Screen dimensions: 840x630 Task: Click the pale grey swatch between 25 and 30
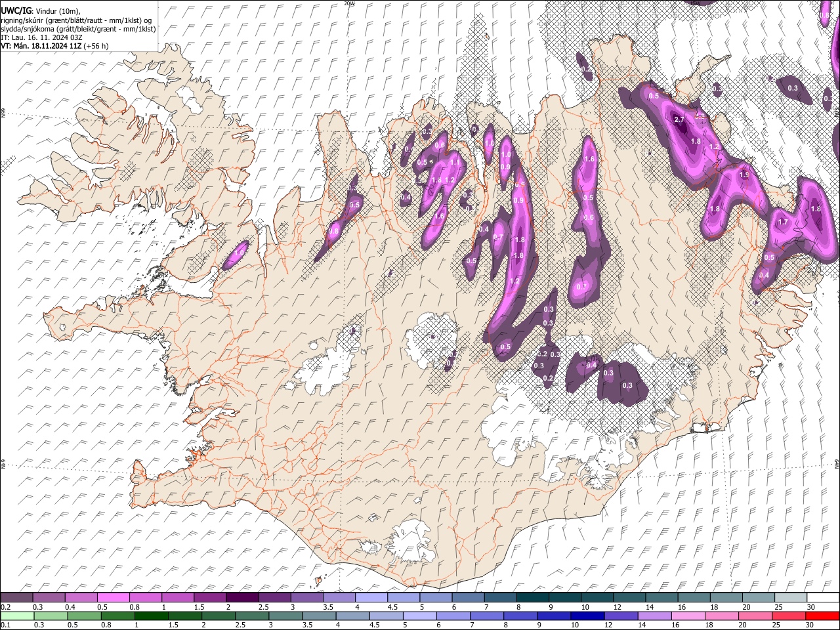click(789, 597)
